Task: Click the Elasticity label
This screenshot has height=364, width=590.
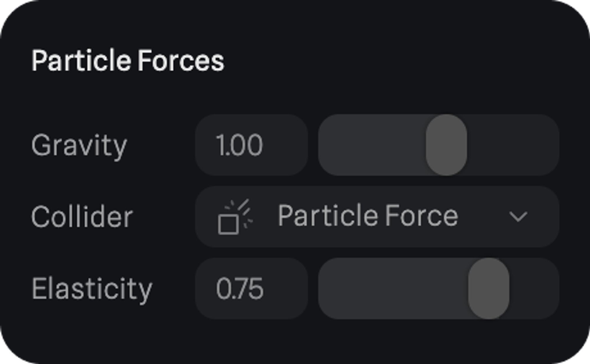Action: coord(92,289)
